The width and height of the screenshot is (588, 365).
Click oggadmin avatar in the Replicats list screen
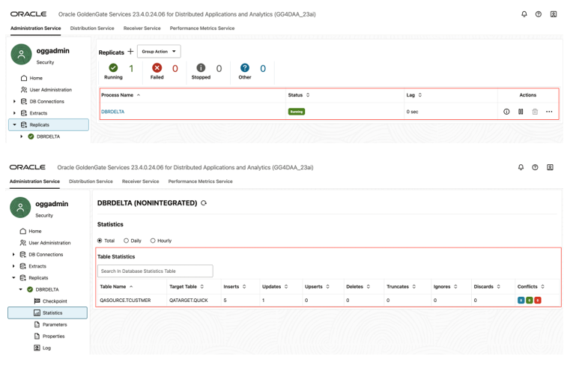(21, 55)
